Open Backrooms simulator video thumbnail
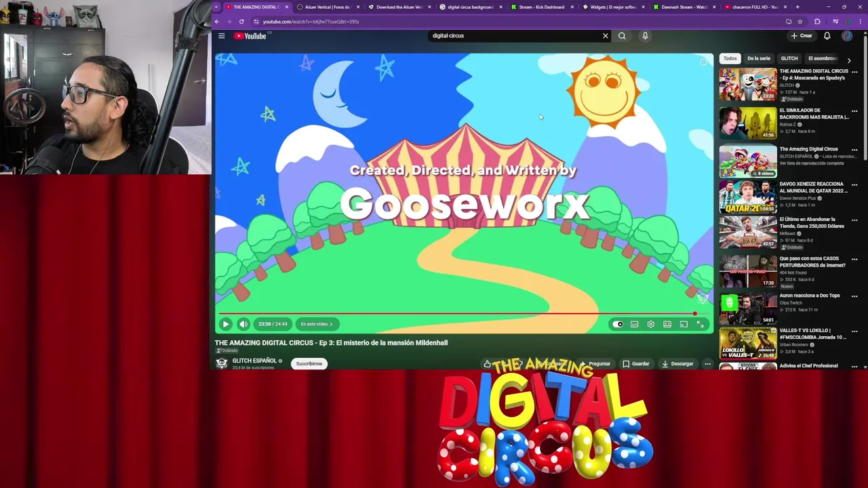The height and width of the screenshot is (488, 868). coord(748,123)
